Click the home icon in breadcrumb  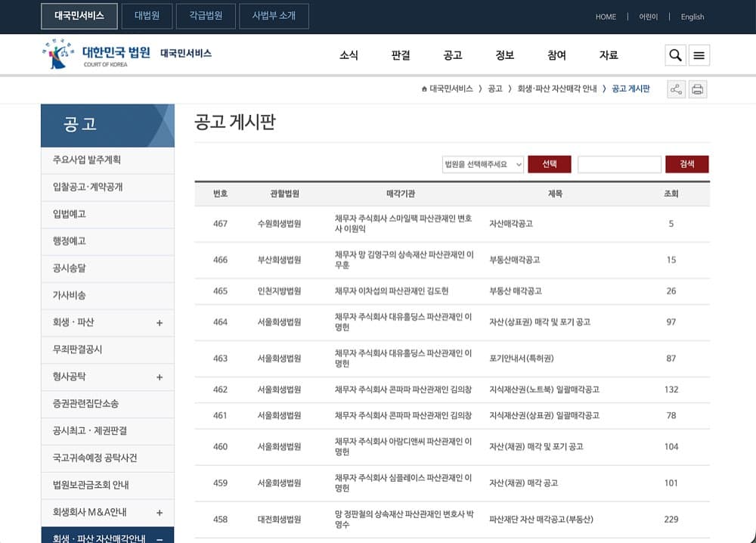tap(424, 88)
